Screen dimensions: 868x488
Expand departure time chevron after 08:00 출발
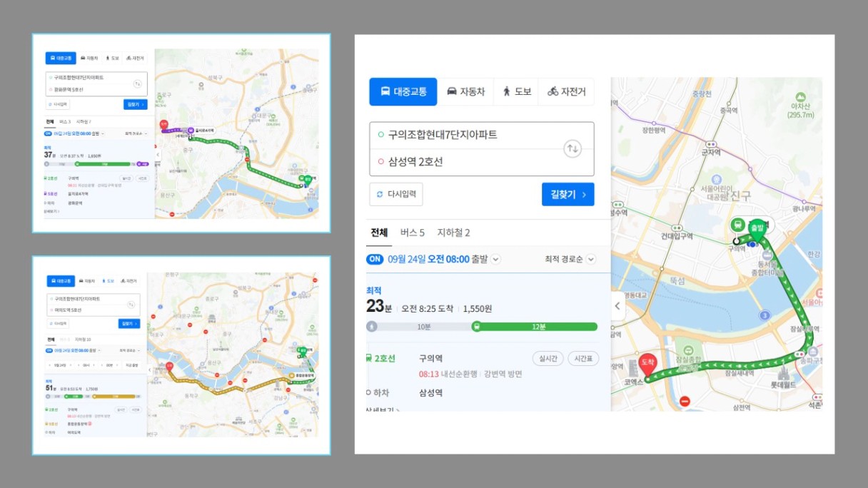495,259
